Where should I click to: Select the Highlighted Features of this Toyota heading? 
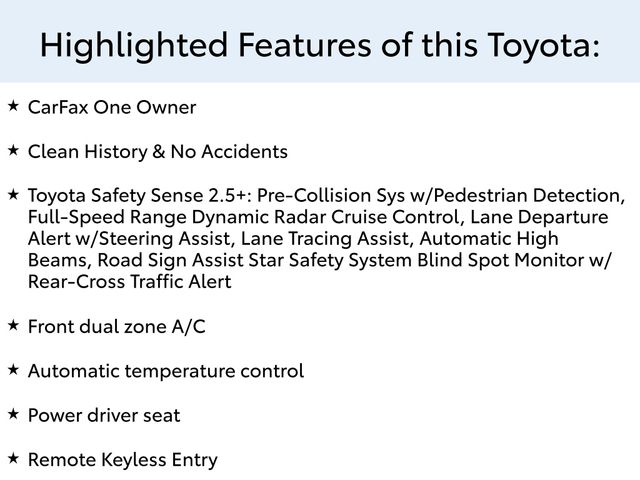tap(320, 45)
